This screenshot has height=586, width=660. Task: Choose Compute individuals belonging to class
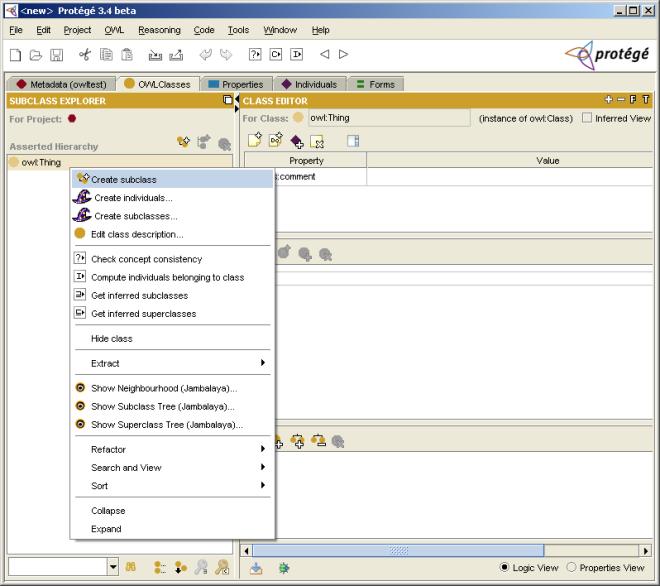[173, 277]
